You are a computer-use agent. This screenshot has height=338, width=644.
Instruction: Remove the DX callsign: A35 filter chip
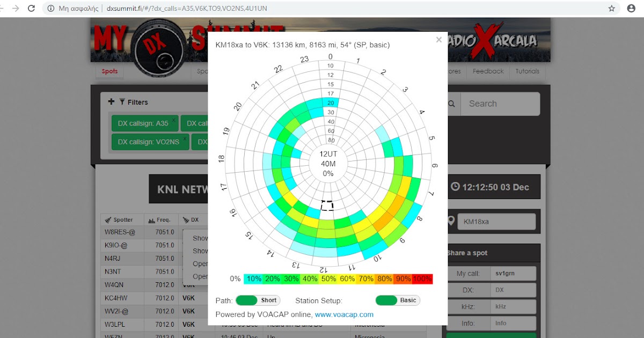click(x=175, y=119)
